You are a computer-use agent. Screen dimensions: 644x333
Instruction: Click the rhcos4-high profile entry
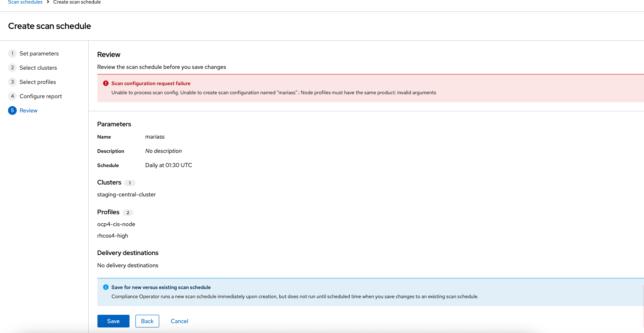tap(112, 236)
